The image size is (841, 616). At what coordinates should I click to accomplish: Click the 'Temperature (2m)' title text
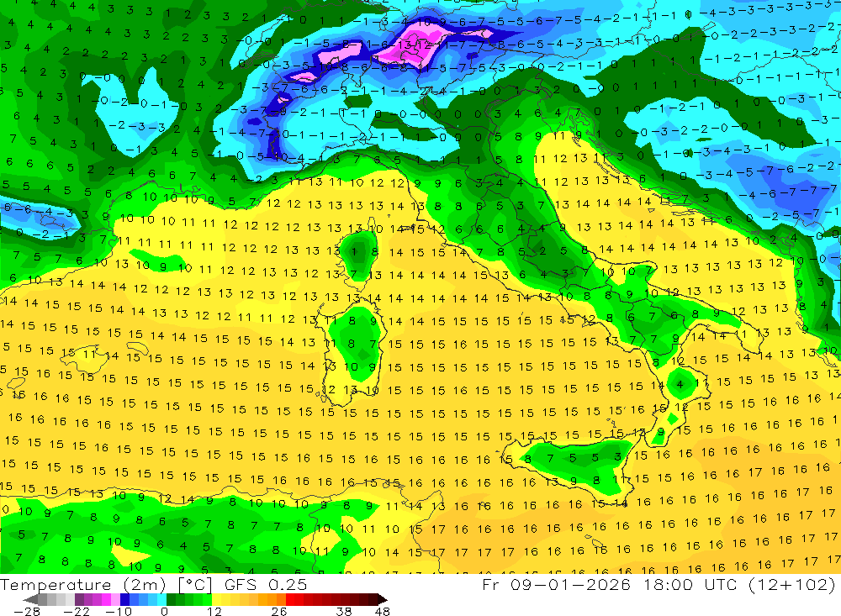point(83,585)
